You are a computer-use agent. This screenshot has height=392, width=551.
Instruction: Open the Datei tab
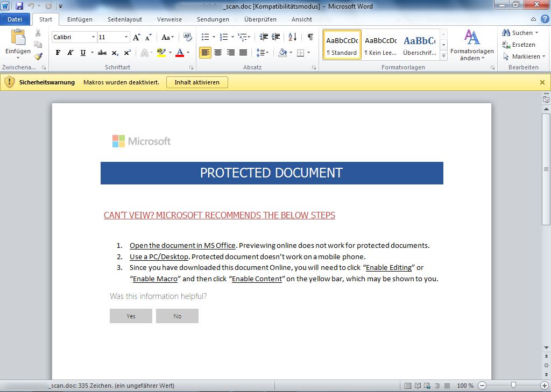pyautogui.click(x=15, y=19)
